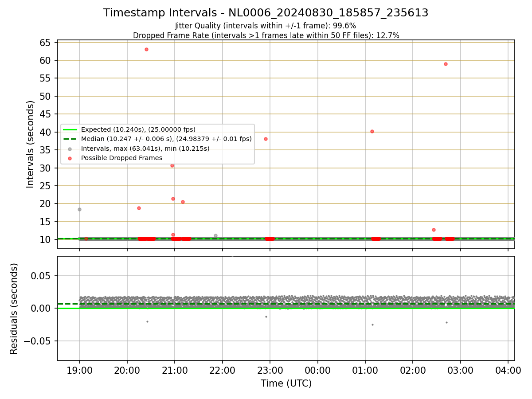Click the "21:00" x-axis tick label

click(175, 369)
